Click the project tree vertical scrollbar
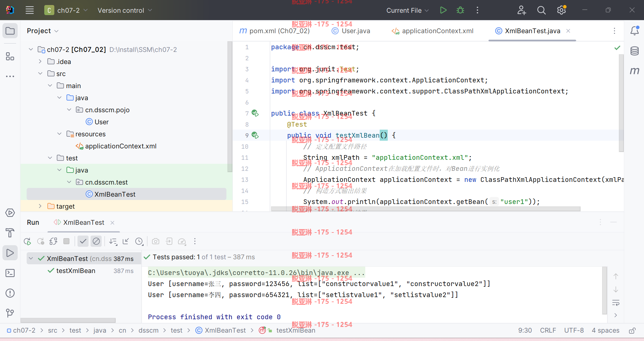Screen dimensions: 644x341 (x=230, y=107)
